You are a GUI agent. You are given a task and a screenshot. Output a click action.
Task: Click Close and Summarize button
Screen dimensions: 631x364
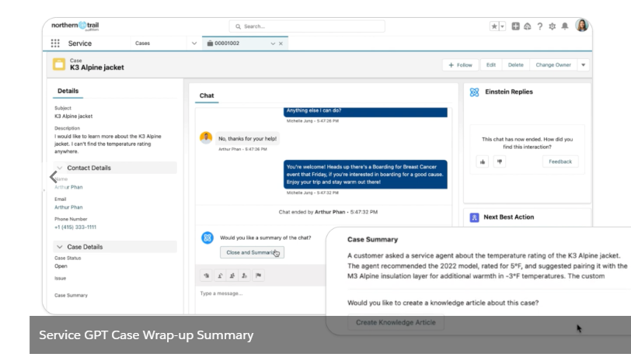252,252
